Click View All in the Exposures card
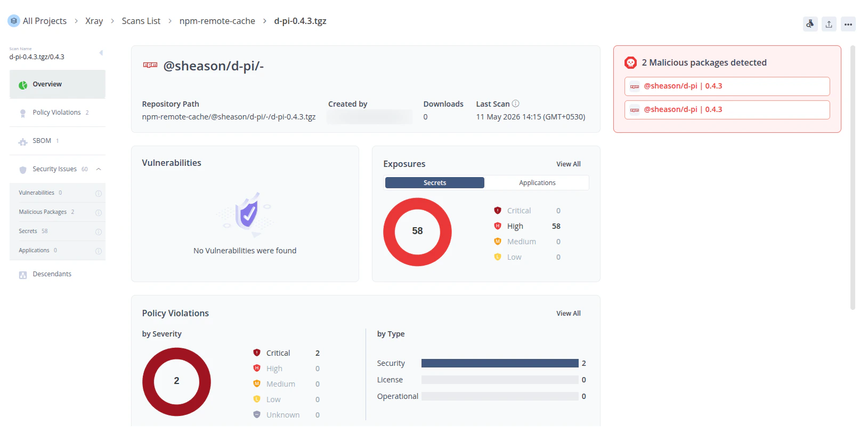868x432 pixels. pyautogui.click(x=569, y=164)
